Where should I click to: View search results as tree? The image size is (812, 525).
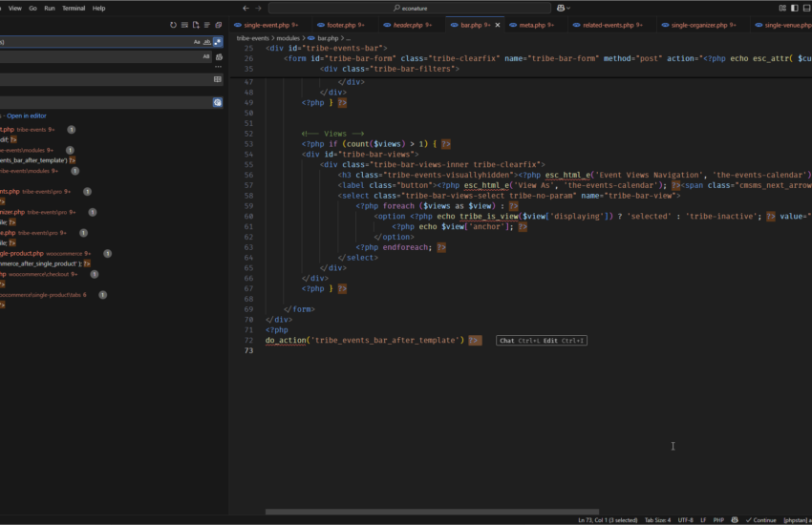click(207, 25)
